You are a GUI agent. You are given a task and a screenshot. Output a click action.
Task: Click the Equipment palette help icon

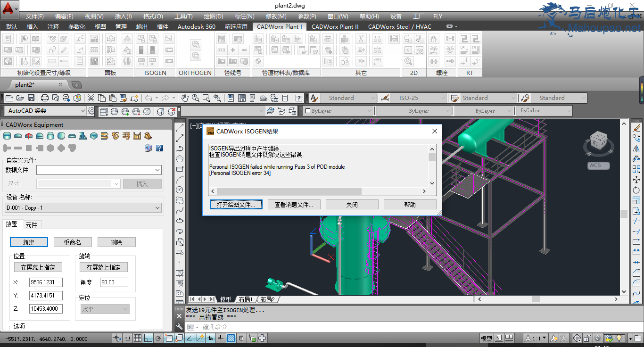159,148
